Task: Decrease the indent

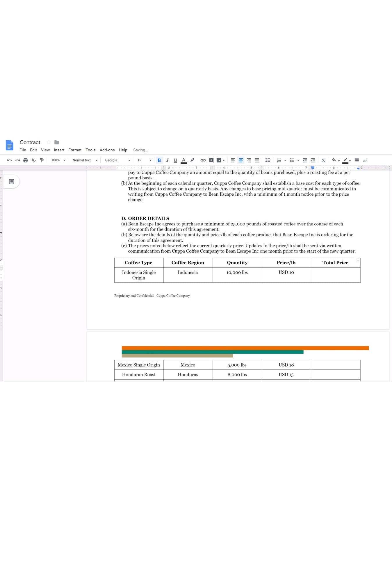Action: pyautogui.click(x=305, y=160)
